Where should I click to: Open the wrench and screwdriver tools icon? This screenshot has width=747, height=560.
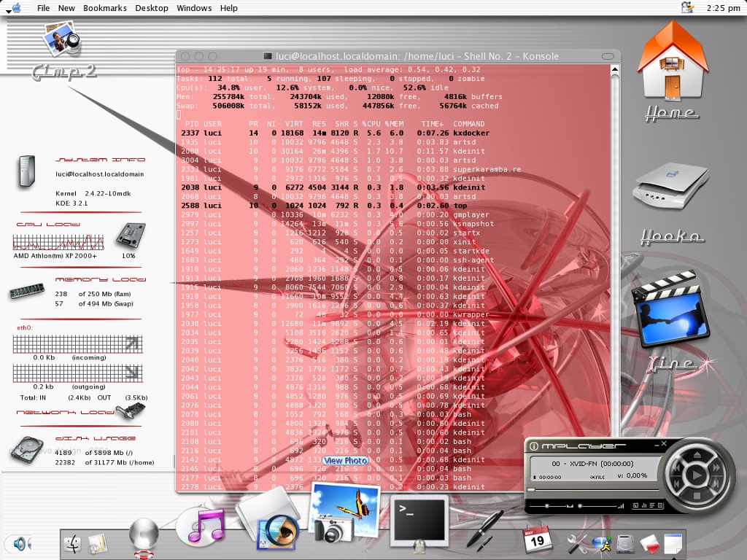point(577,544)
